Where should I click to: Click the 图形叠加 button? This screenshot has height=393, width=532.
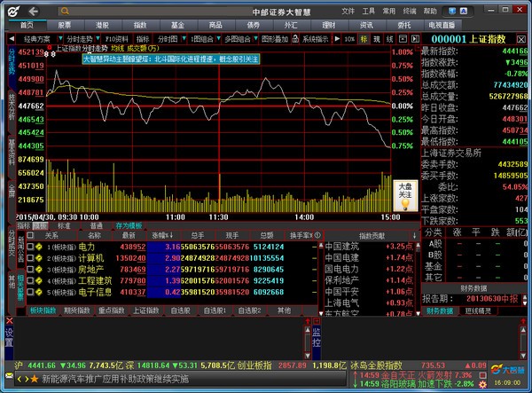[x=275, y=39]
